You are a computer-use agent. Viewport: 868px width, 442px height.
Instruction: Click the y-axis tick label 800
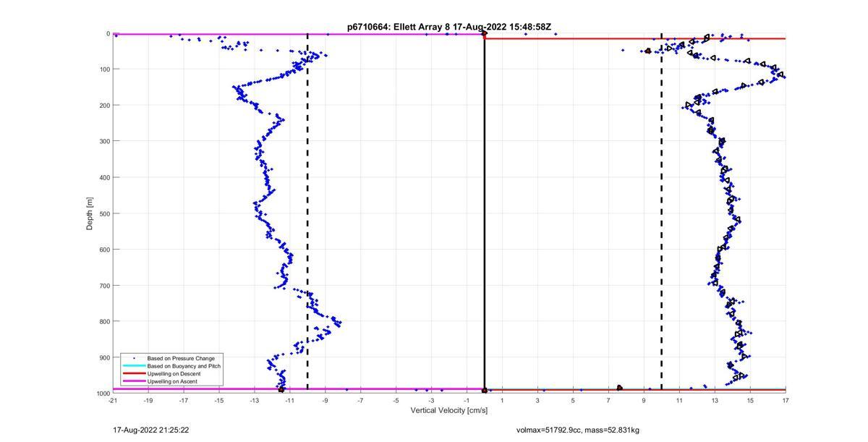click(x=103, y=321)
